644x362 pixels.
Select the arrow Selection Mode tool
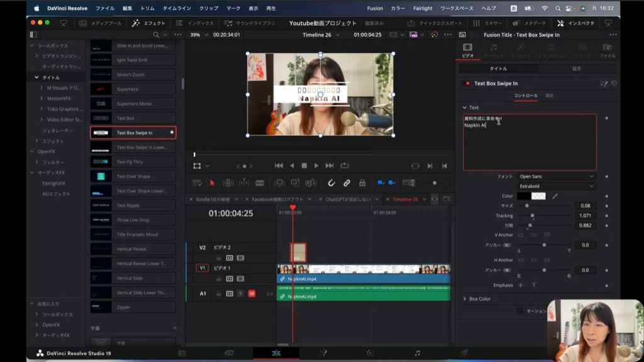[212, 183]
